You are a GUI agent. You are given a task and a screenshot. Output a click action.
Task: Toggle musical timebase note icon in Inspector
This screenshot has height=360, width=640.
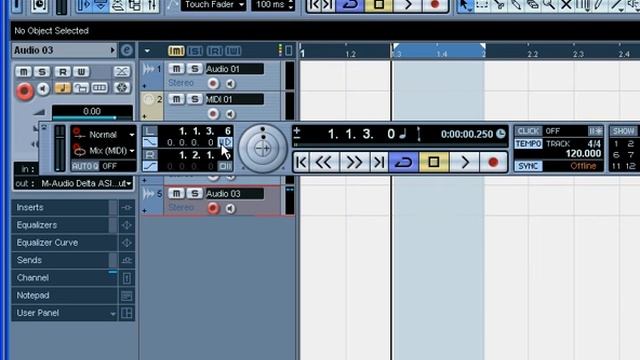[x=62, y=88]
